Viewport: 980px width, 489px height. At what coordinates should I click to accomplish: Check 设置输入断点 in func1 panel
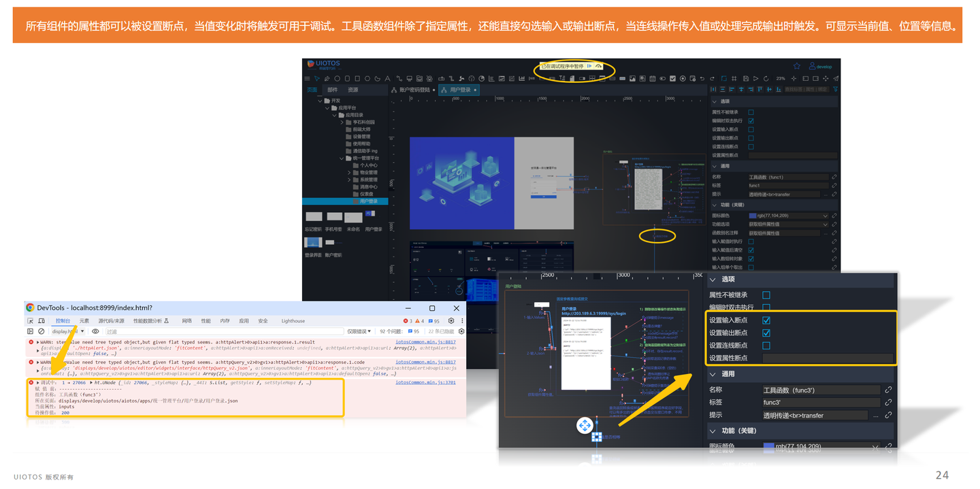(x=751, y=129)
